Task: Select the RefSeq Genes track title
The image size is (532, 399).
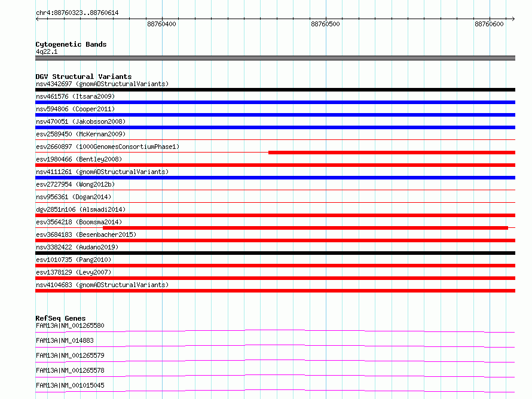Action: [60, 318]
